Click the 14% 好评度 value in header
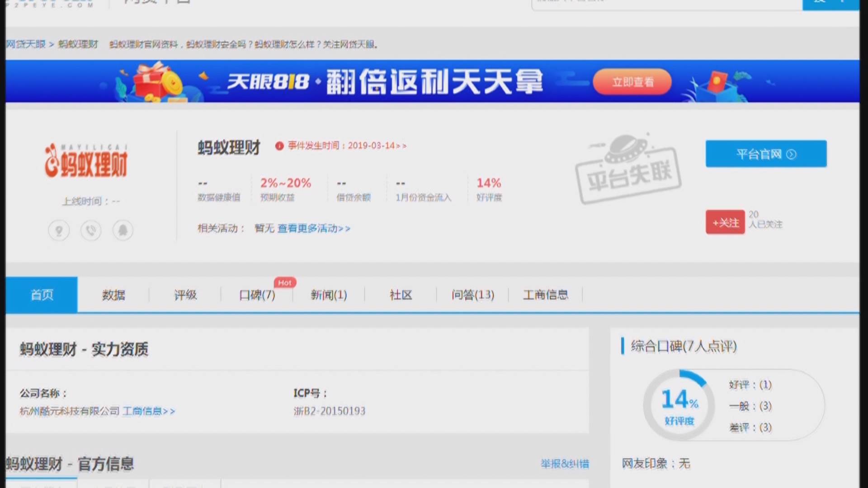The image size is (868, 488). [x=489, y=183]
